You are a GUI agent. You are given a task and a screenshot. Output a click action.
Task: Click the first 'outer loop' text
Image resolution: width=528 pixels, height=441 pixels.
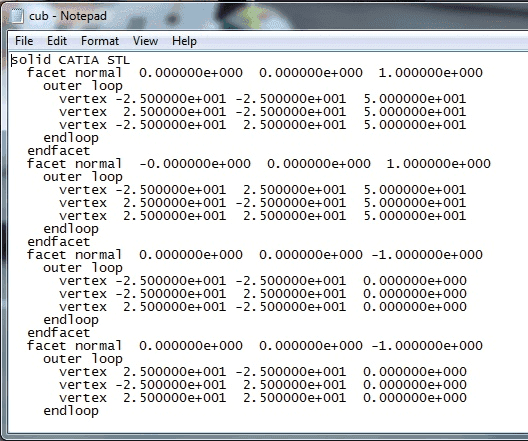pyautogui.click(x=83, y=86)
